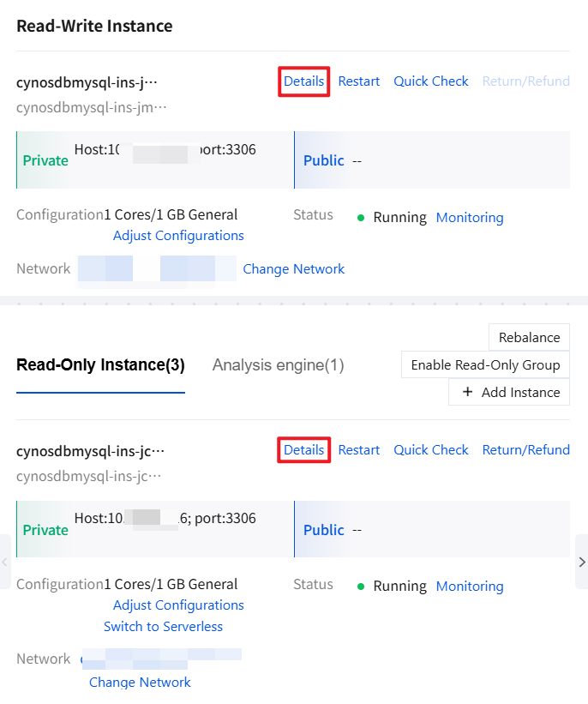Open Monitoring for the Read-Only instance
This screenshot has height=704, width=588.
(470, 587)
